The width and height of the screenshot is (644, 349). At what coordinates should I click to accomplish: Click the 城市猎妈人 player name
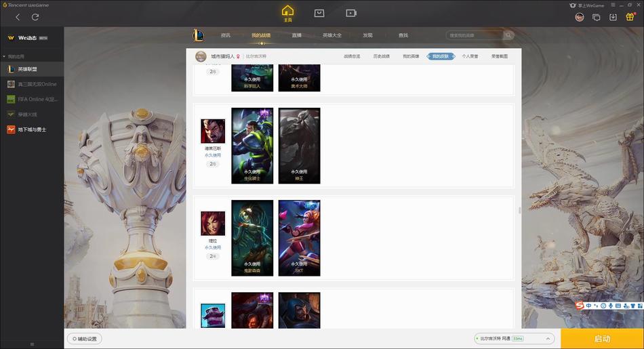(x=222, y=56)
